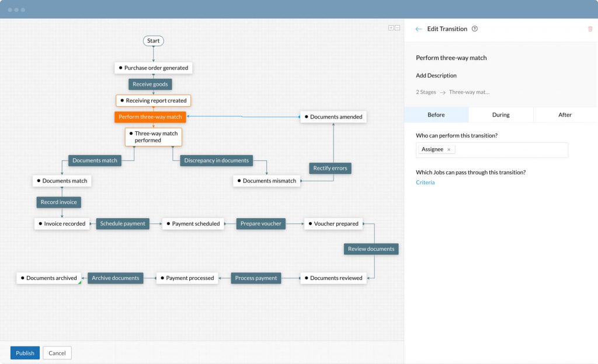Select the Receive goods transition
598x364 pixels.
150,84
